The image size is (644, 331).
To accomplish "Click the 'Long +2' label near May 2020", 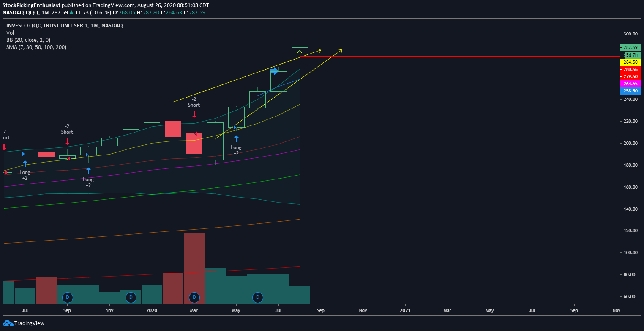I will point(236,150).
